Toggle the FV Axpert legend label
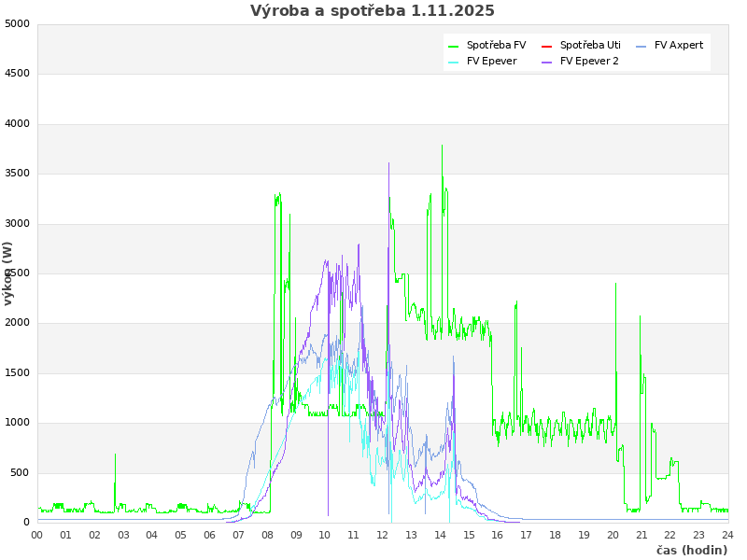The height and width of the screenshot is (560, 747). point(679,45)
